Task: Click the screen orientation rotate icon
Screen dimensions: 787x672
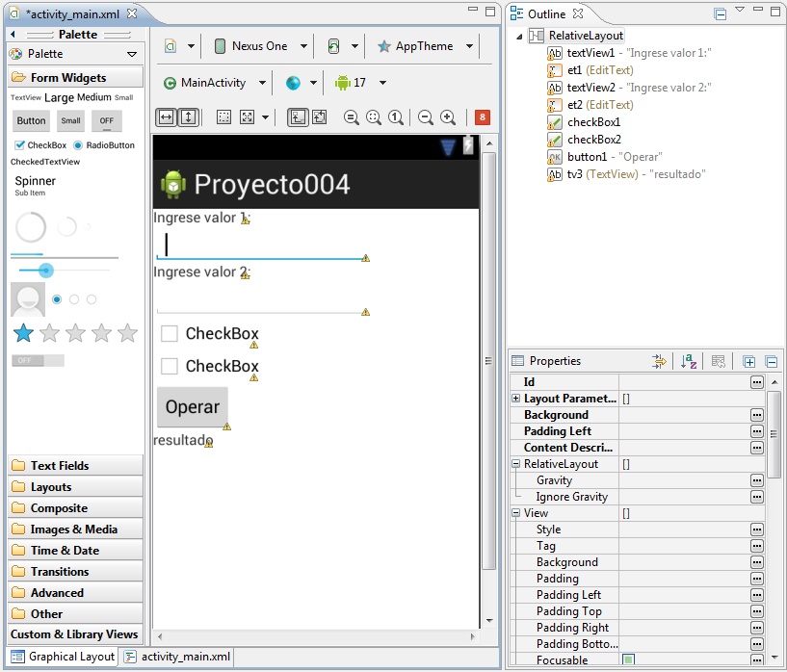Action: (x=333, y=46)
